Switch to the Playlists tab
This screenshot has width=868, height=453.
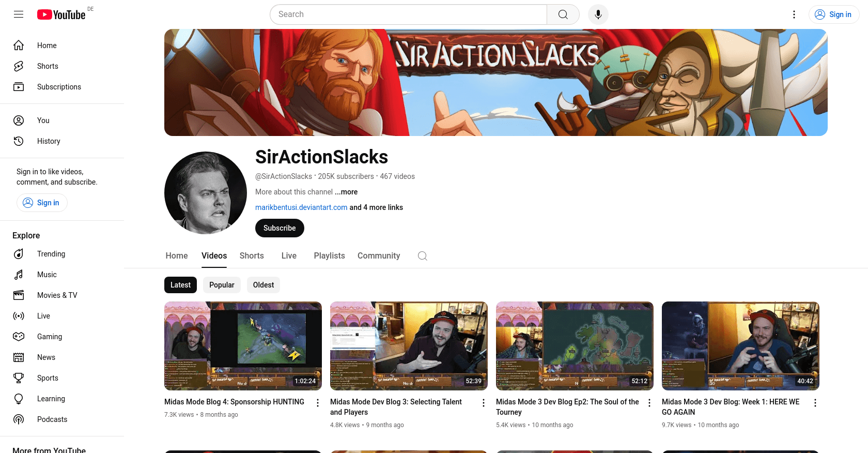[329, 256]
